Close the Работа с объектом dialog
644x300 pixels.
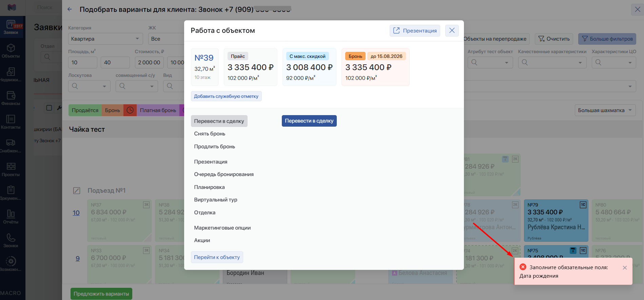click(x=452, y=30)
